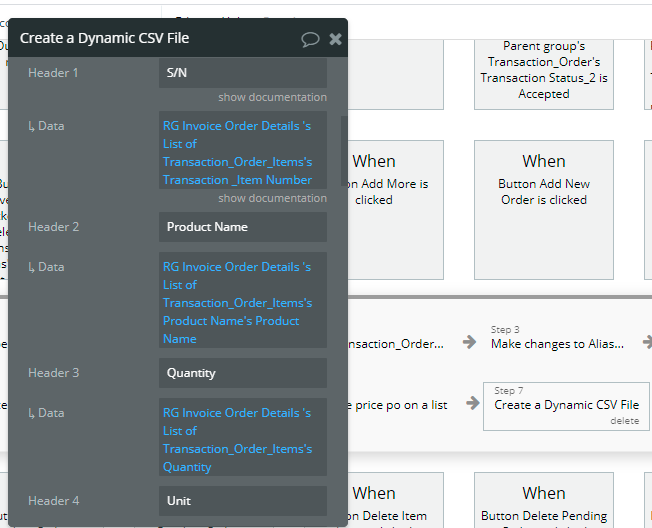Edit the Header 4 field containing Unit
The width and height of the screenshot is (652, 528).
[x=243, y=501]
